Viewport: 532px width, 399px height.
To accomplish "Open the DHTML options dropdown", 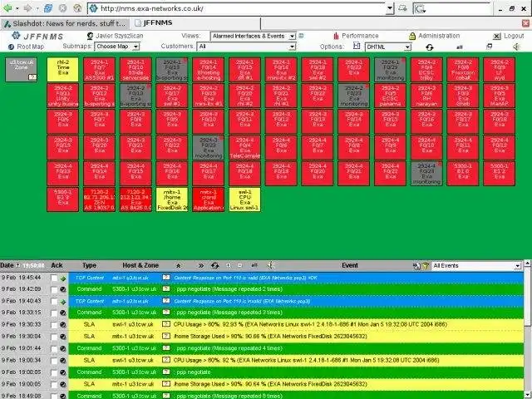I will (x=388, y=47).
